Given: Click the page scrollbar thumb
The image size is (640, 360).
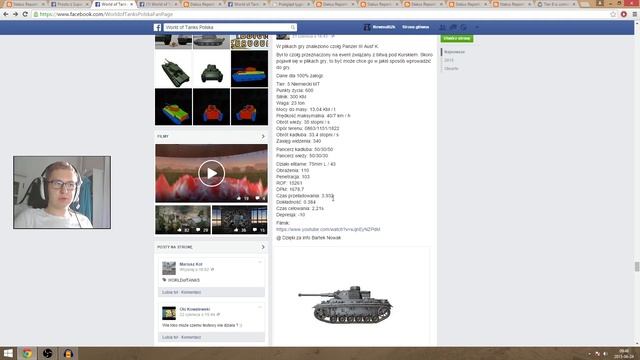Looking at the screenshot, I should [x=637, y=267].
